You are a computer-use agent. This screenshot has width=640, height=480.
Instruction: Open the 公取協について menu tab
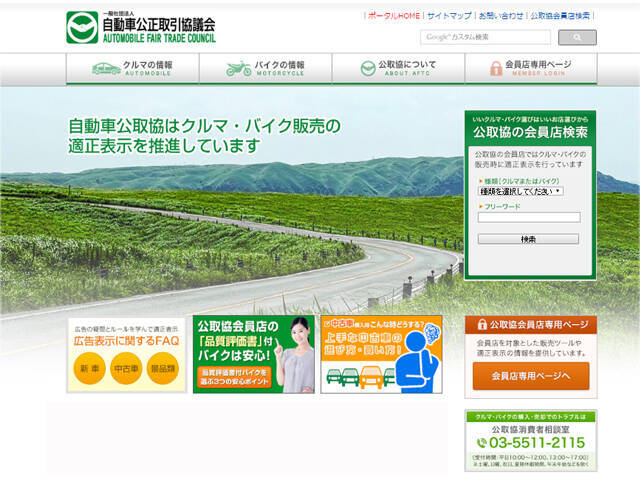pos(398,69)
